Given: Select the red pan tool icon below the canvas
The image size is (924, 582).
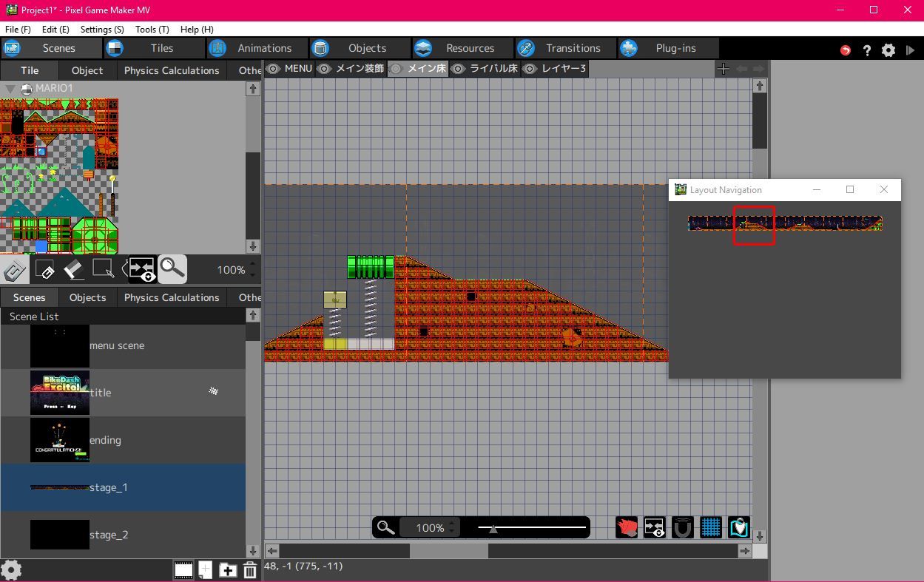Looking at the screenshot, I should coord(626,527).
